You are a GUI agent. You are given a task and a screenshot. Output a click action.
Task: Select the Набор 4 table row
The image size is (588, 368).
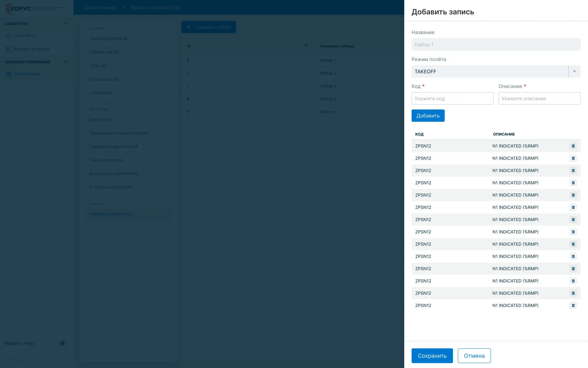click(293, 99)
